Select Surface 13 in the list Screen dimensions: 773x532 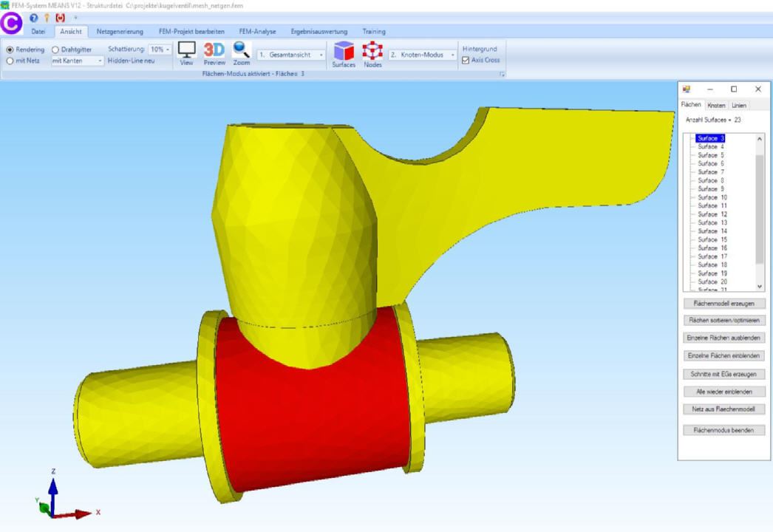pyautogui.click(x=712, y=223)
